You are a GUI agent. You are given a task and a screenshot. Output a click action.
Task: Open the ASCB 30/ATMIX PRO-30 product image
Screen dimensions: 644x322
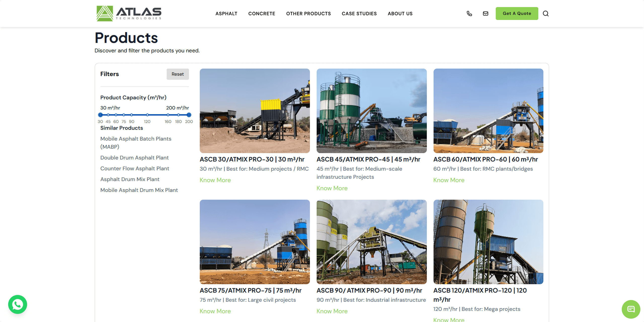point(255,111)
